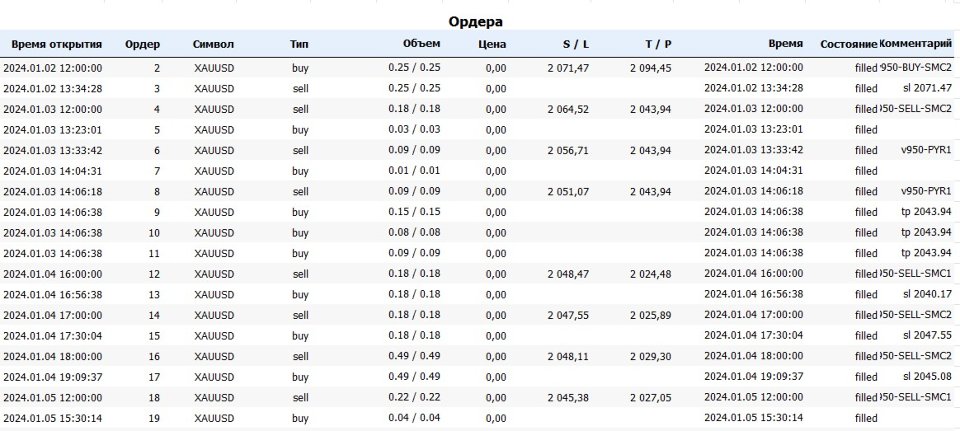Click the 'Состояние' column header

[849, 45]
